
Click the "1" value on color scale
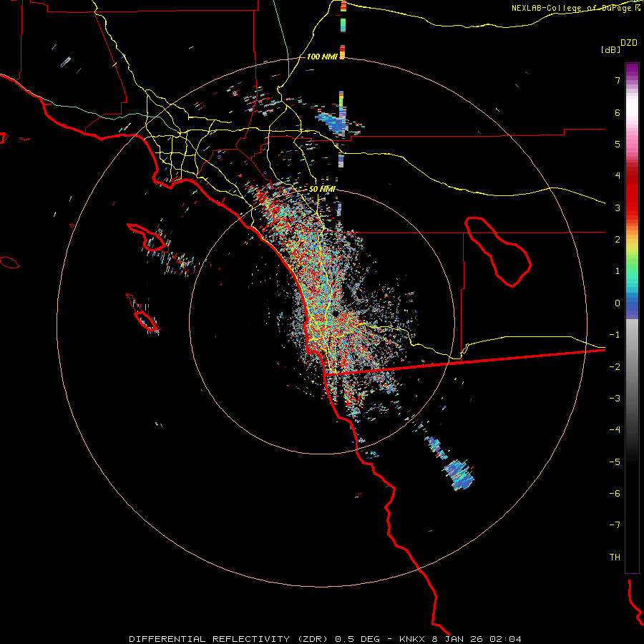click(x=618, y=271)
